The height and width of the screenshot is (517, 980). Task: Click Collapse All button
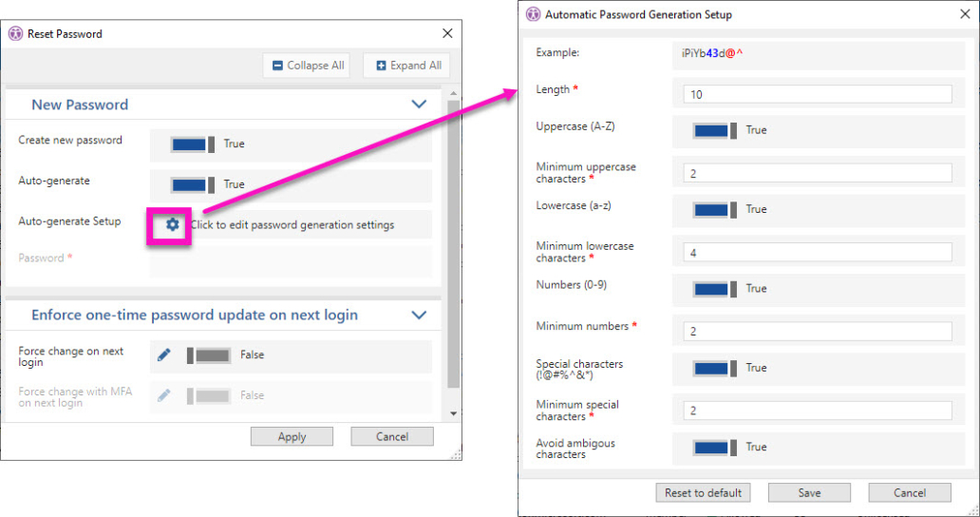pyautogui.click(x=306, y=65)
